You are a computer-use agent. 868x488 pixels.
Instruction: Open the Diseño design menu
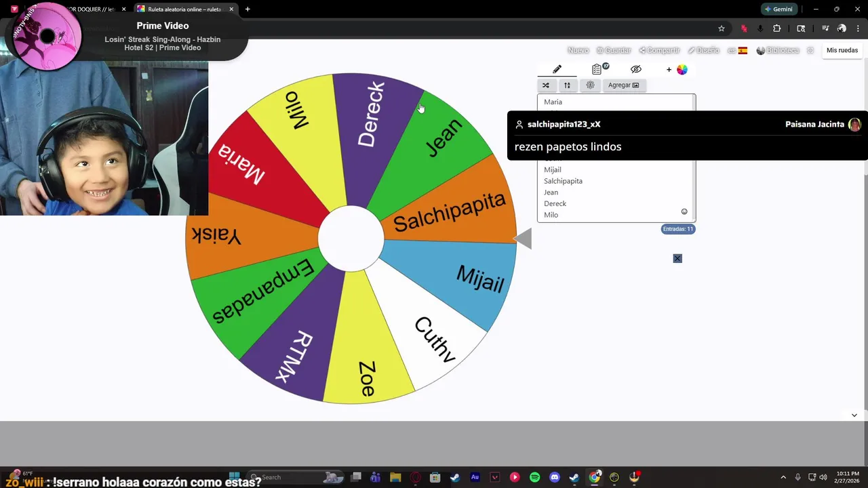[703, 50]
